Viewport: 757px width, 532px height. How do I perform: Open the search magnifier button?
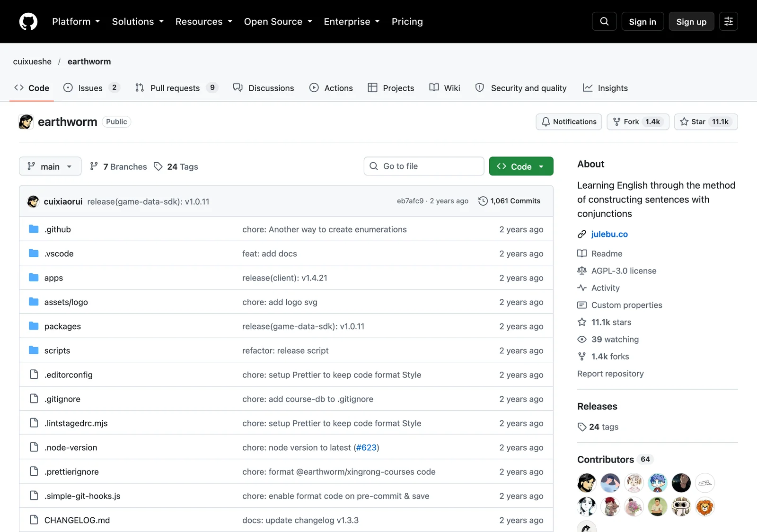604,21
